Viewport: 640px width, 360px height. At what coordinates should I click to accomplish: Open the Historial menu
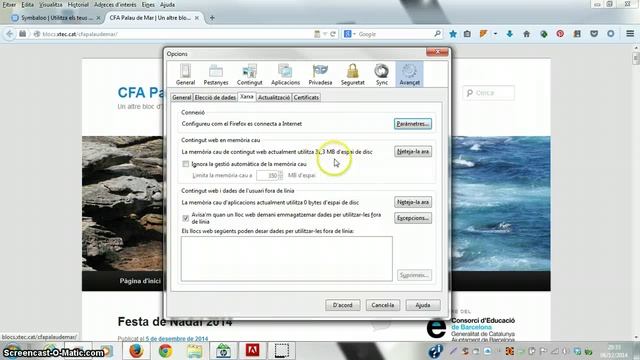point(78,5)
